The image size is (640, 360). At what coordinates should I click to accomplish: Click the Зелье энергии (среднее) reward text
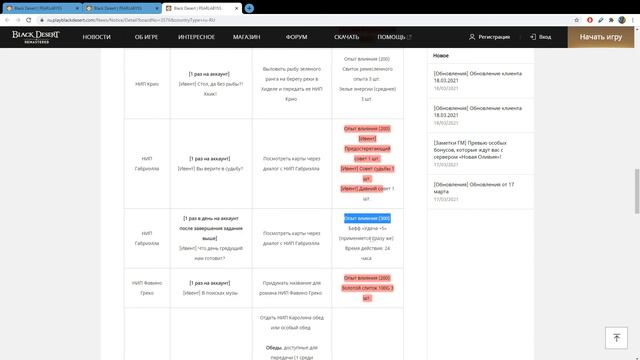tap(367, 94)
